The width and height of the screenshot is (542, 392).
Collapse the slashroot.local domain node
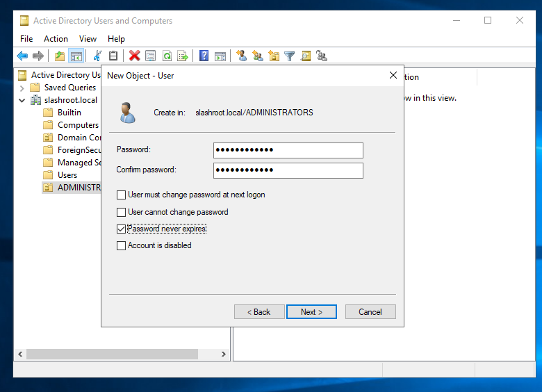(22, 100)
